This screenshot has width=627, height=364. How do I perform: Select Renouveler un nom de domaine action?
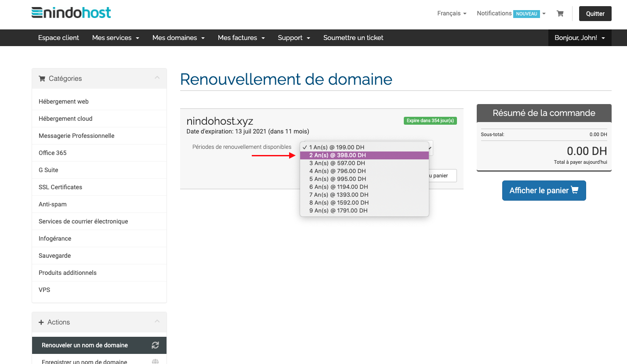coord(99,345)
